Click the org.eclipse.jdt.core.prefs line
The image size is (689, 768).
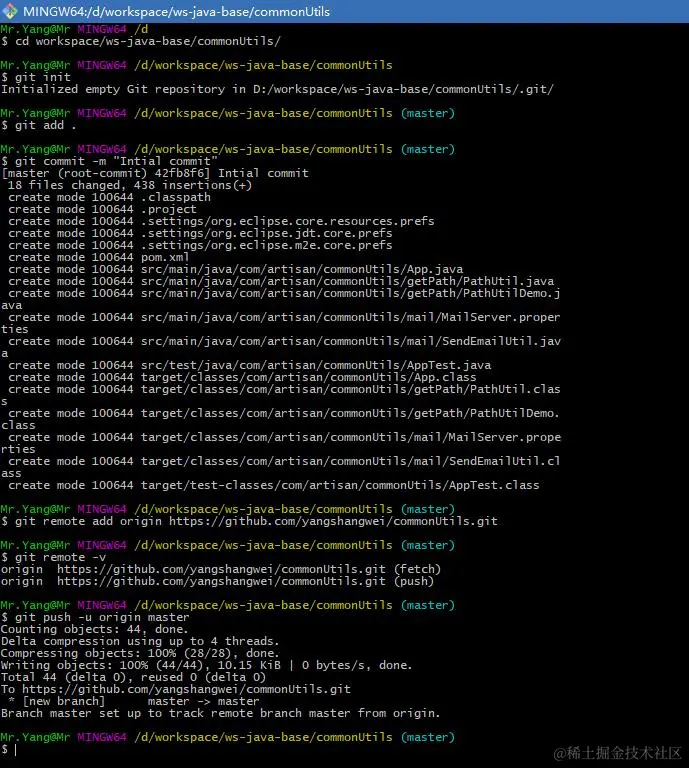(200, 233)
